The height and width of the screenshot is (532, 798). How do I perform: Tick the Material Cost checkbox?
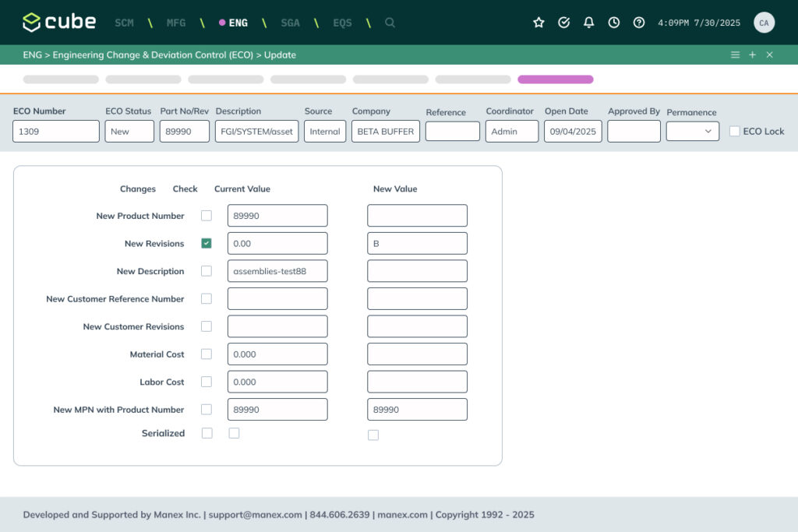tap(207, 354)
